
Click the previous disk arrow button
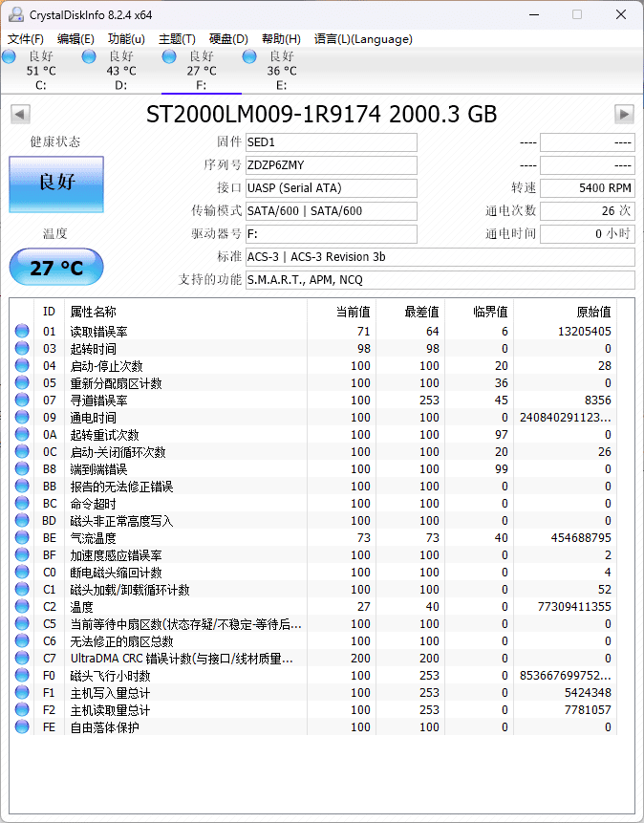(20, 114)
